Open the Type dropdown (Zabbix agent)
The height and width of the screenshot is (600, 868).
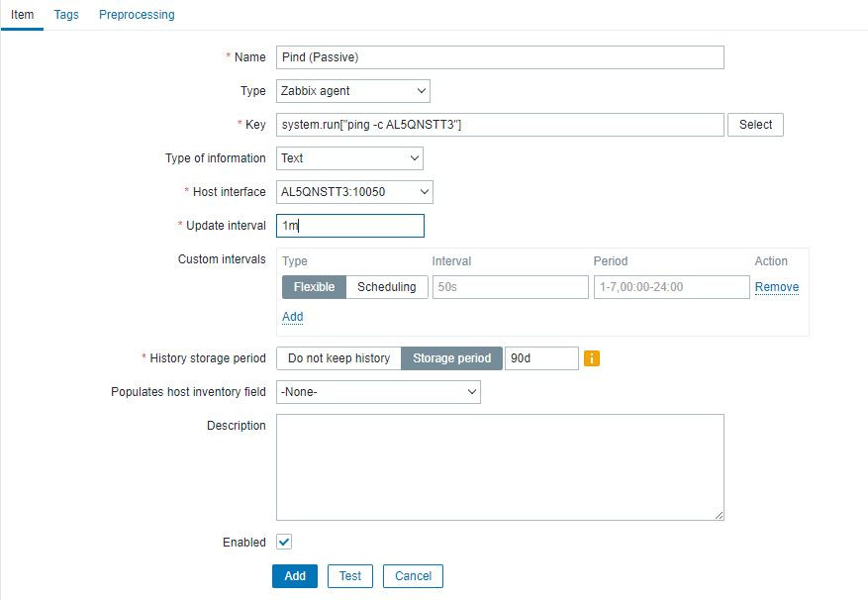352,91
